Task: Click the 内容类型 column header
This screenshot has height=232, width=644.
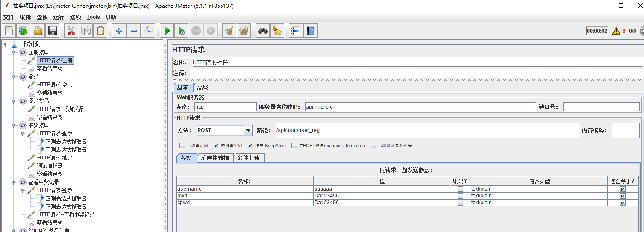Action: tap(539, 181)
